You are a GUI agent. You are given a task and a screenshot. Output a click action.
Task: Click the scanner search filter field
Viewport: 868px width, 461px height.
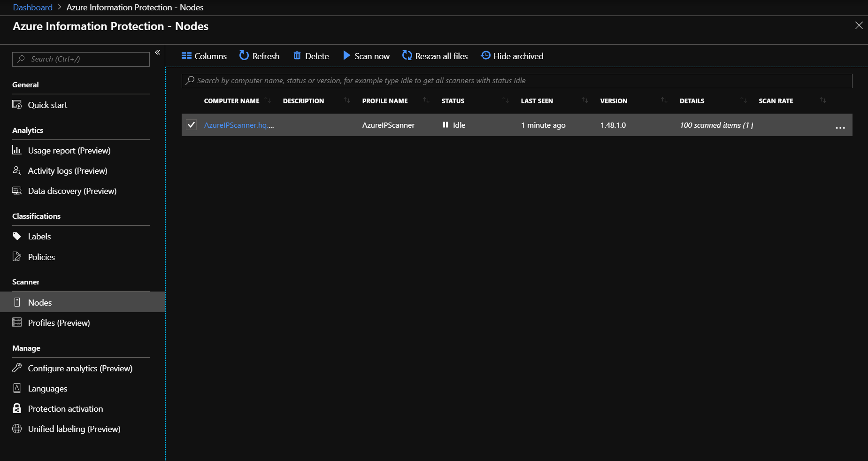click(x=516, y=81)
